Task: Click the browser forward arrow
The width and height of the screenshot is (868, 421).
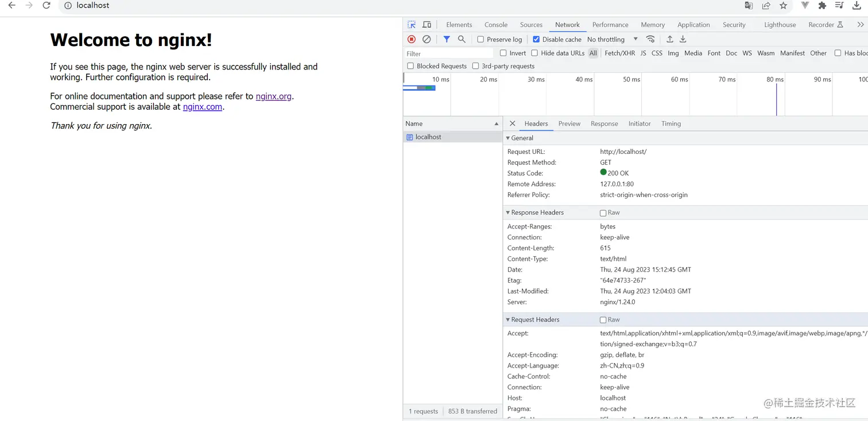Action: coord(29,6)
